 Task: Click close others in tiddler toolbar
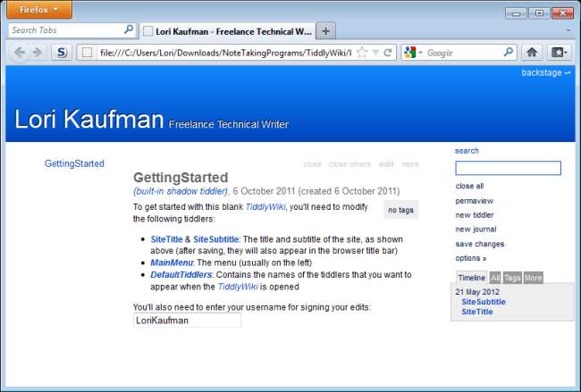point(349,164)
